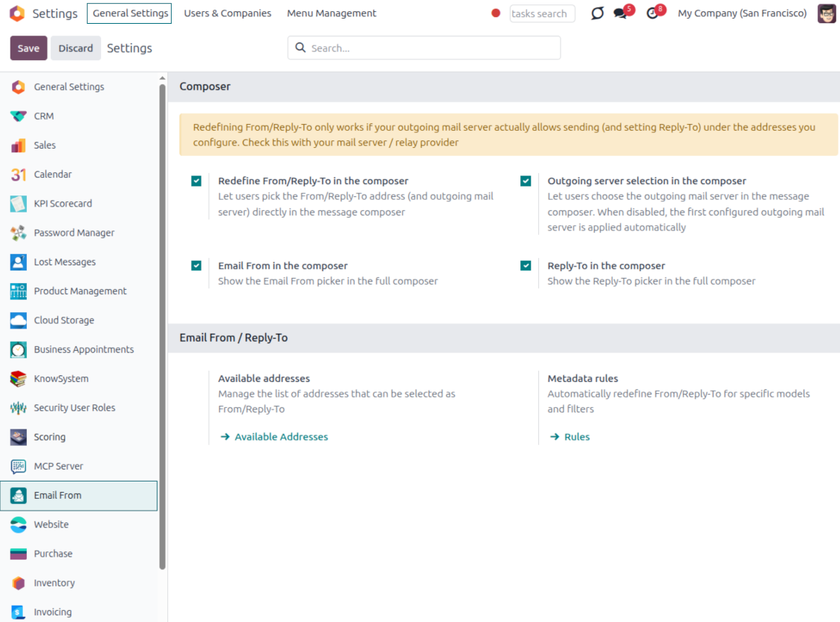This screenshot has width=840, height=622.
Task: Open General Settings sidebar icon
Action: 19,87
